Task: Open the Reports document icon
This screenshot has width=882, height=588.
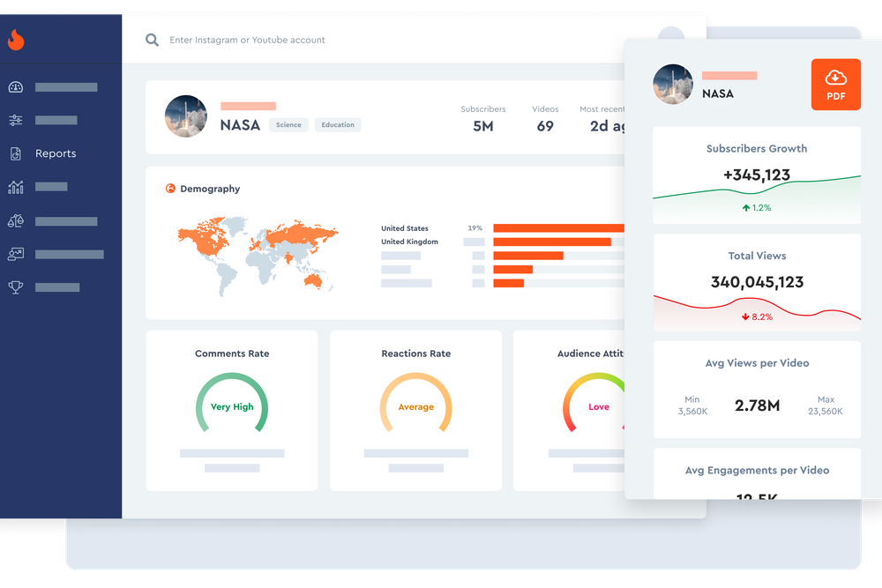Action: [16, 153]
